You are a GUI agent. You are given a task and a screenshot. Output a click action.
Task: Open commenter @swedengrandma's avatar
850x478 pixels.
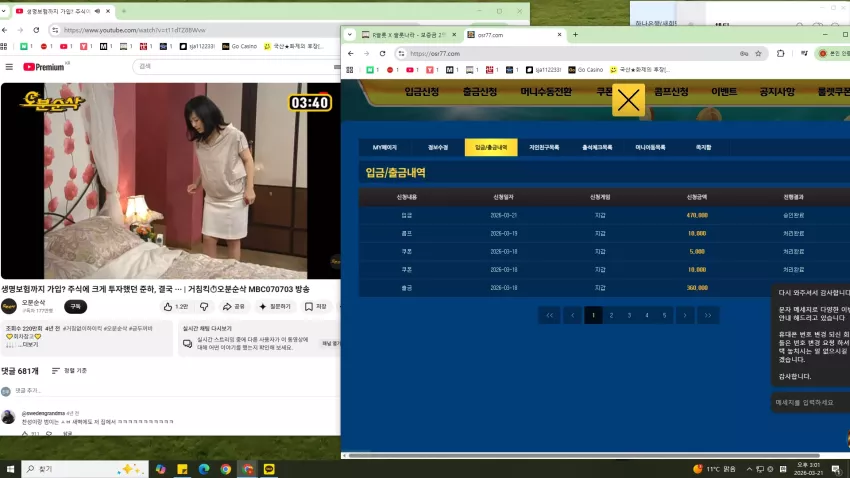pyautogui.click(x=8, y=417)
